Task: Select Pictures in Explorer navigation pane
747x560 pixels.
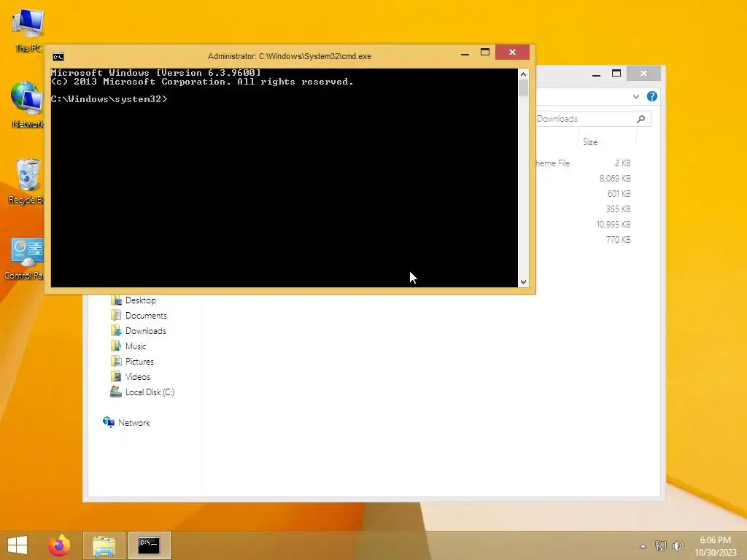Action: [x=139, y=362]
